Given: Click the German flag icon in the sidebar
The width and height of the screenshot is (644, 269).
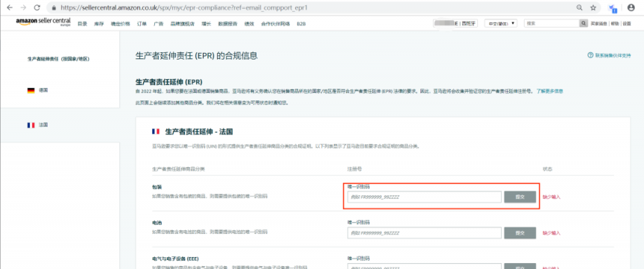Looking at the screenshot, I should click(x=31, y=90).
